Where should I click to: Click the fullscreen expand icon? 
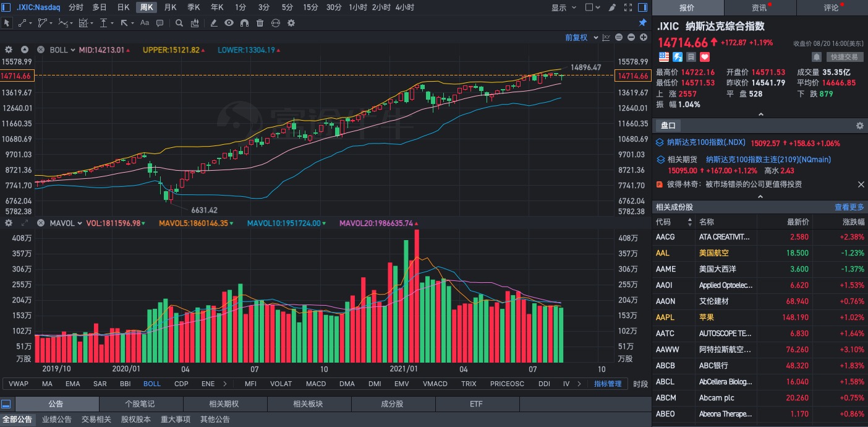pos(629,7)
